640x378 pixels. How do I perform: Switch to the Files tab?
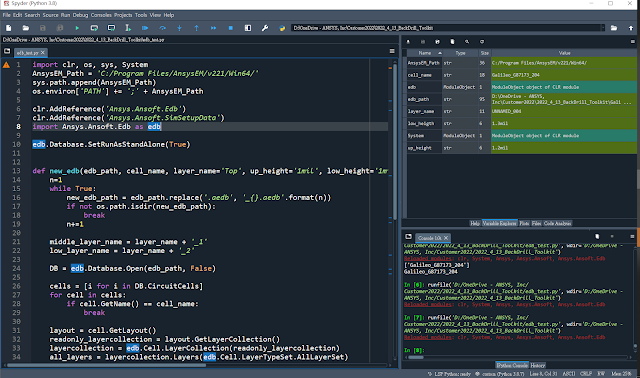click(x=536, y=223)
